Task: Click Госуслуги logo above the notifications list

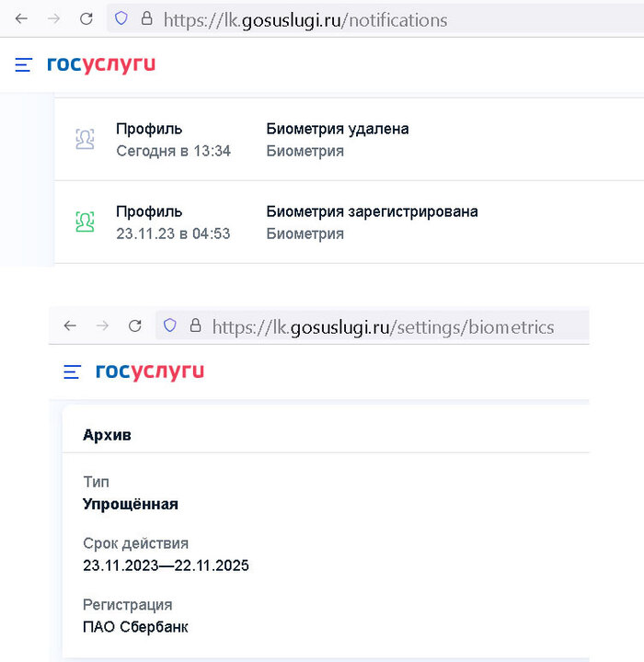Action: tap(101, 64)
